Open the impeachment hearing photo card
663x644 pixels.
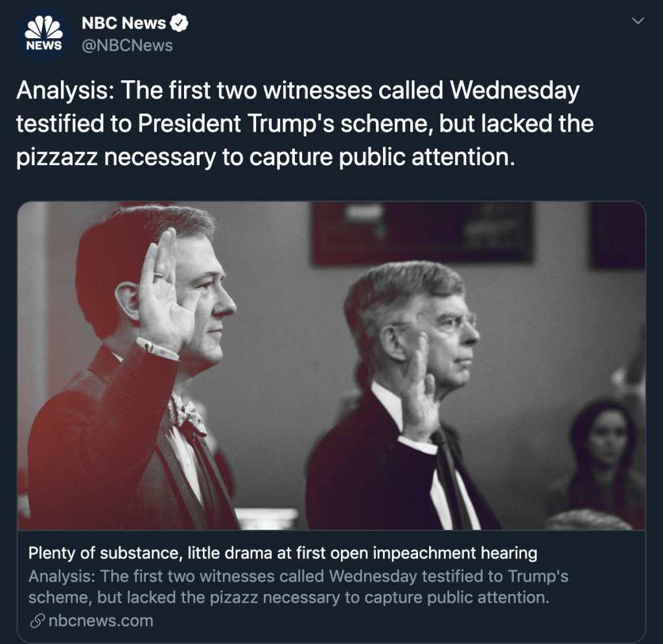coord(332,365)
